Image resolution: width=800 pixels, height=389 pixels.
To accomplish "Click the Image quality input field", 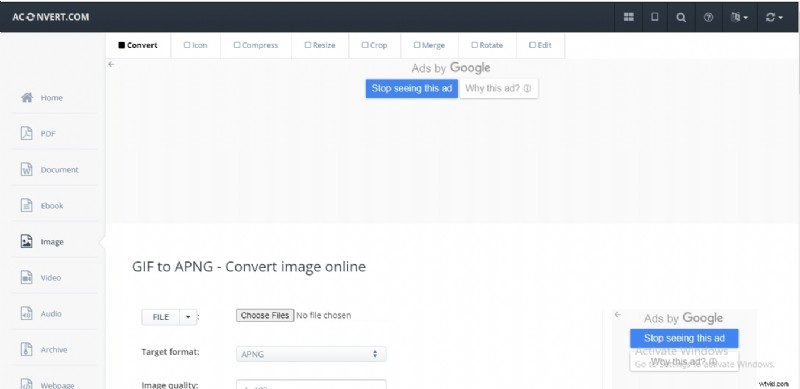I will (x=311, y=384).
